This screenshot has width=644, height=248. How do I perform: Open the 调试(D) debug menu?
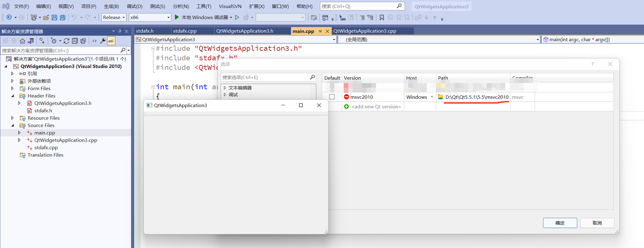134,6
